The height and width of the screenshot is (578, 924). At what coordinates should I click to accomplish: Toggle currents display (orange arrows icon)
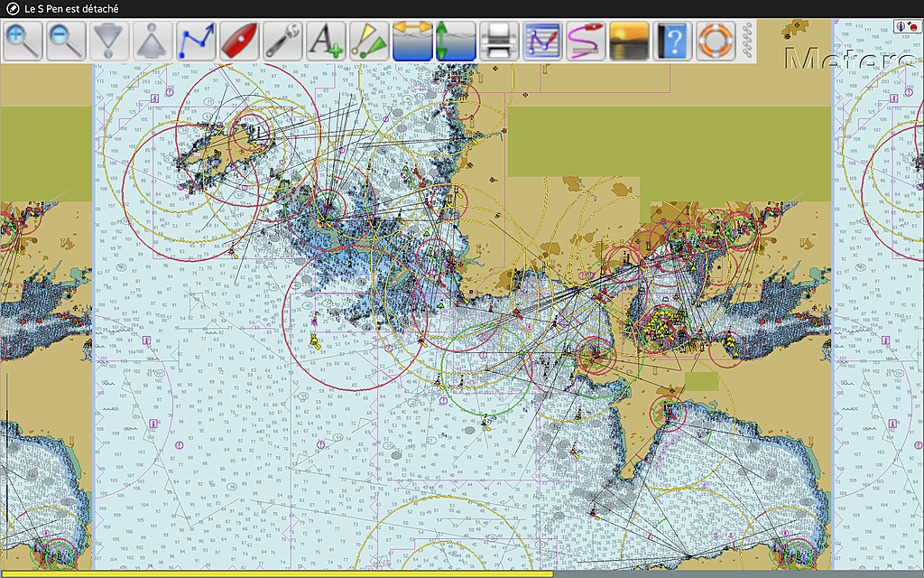[411, 41]
